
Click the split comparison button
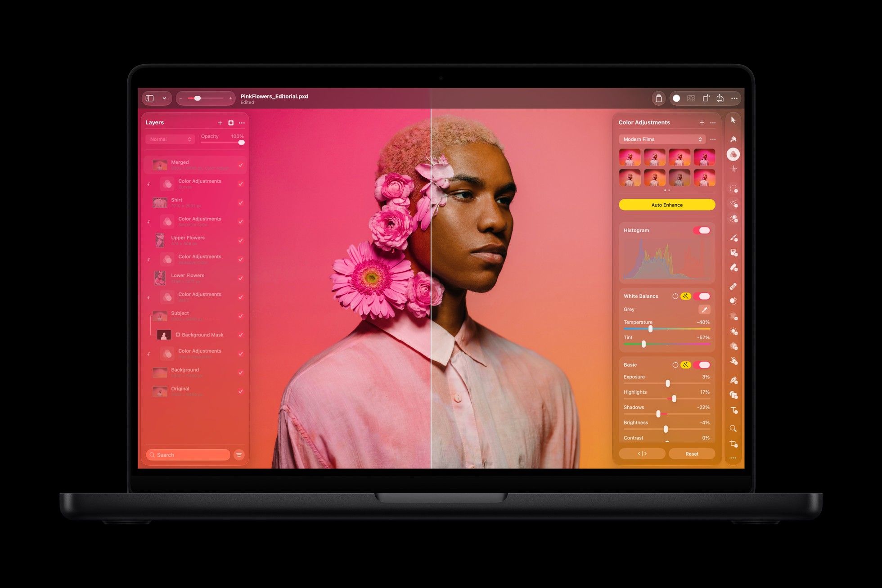(642, 454)
